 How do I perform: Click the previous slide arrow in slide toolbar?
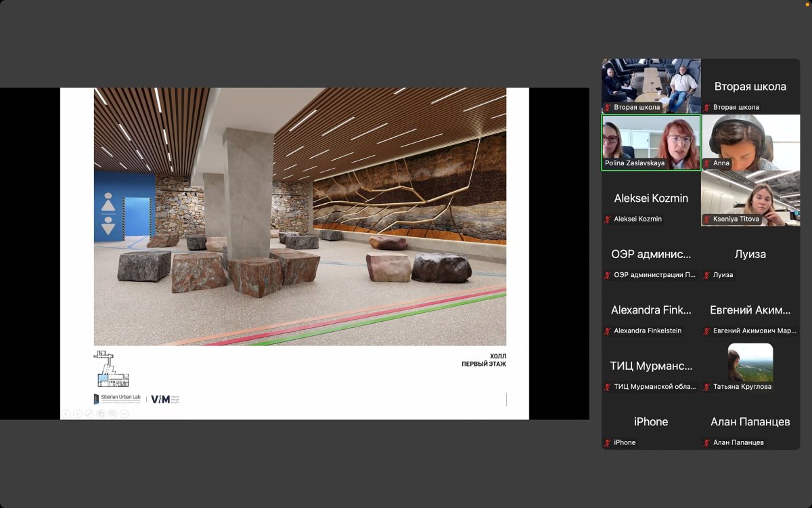point(66,413)
